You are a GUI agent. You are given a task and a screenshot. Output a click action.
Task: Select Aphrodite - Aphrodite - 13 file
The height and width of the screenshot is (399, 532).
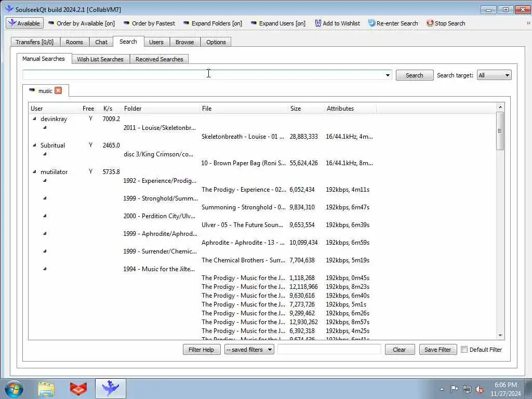(x=243, y=242)
